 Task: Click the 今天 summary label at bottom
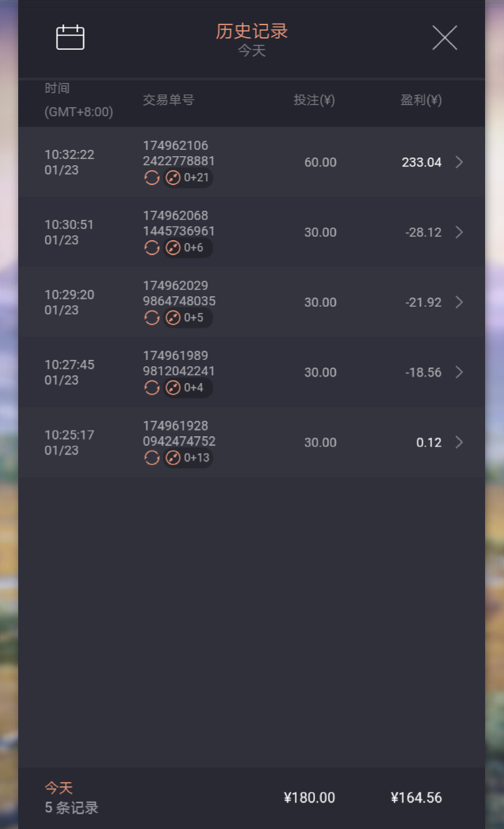tap(59, 788)
